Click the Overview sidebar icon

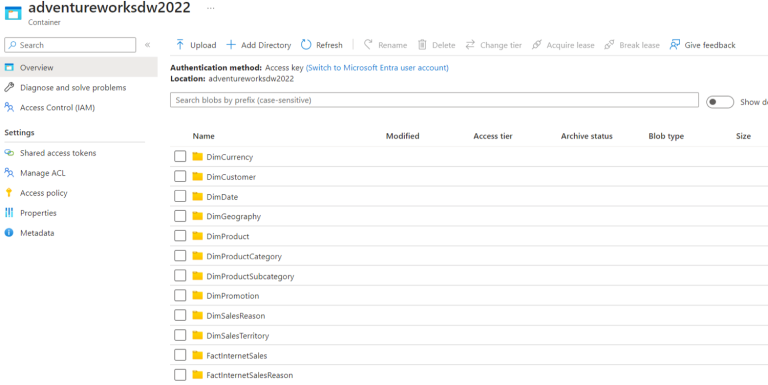(x=9, y=67)
